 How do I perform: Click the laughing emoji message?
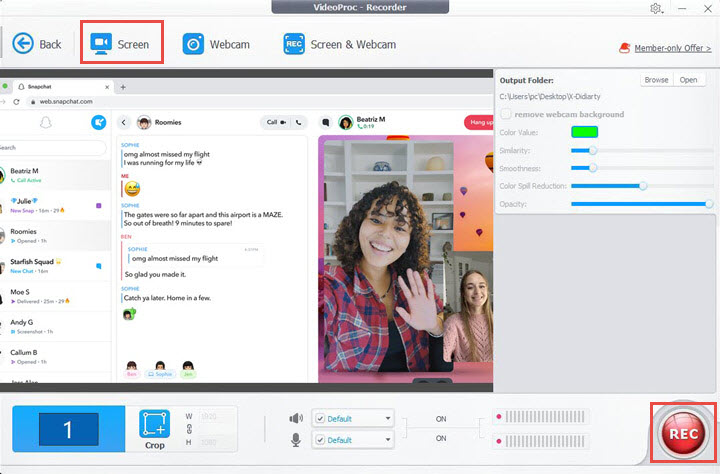tap(132, 188)
